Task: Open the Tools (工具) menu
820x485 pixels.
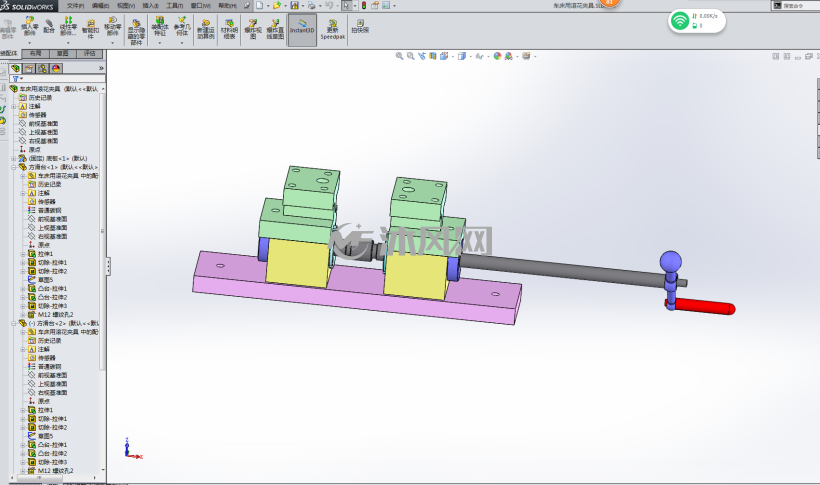Action: coord(175,6)
